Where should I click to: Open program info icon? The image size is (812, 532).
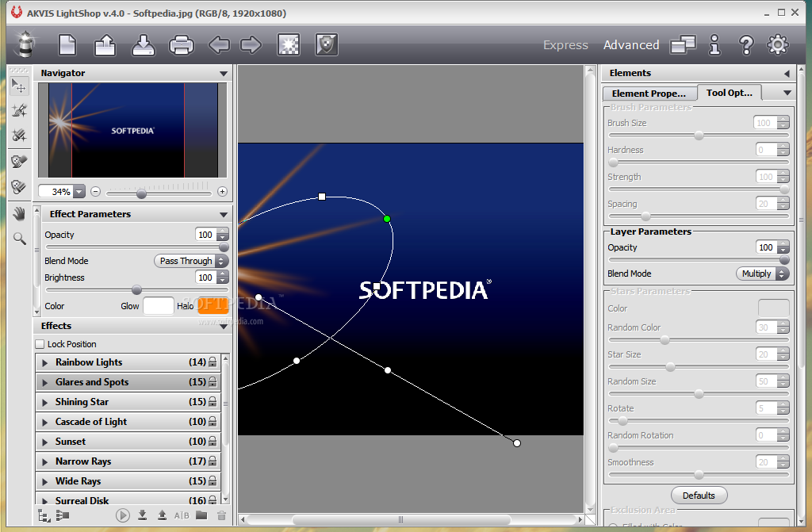pos(714,45)
